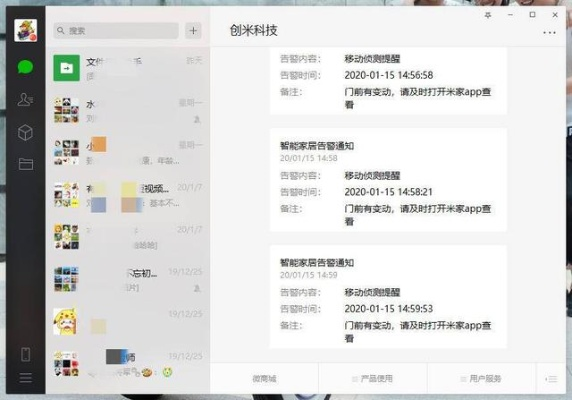The height and width of the screenshot is (400, 572).
Task: Open the Pikachu avatar chat
Action: 128,322
